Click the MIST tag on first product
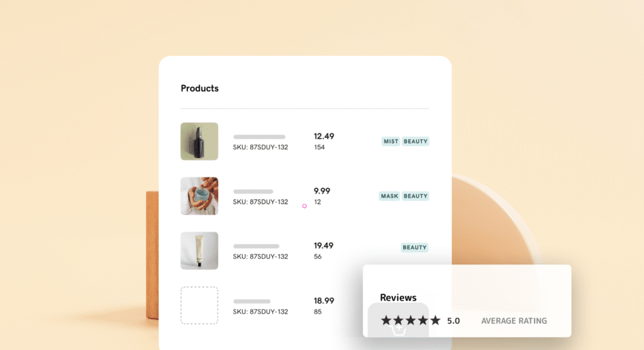644x350 pixels. (391, 141)
